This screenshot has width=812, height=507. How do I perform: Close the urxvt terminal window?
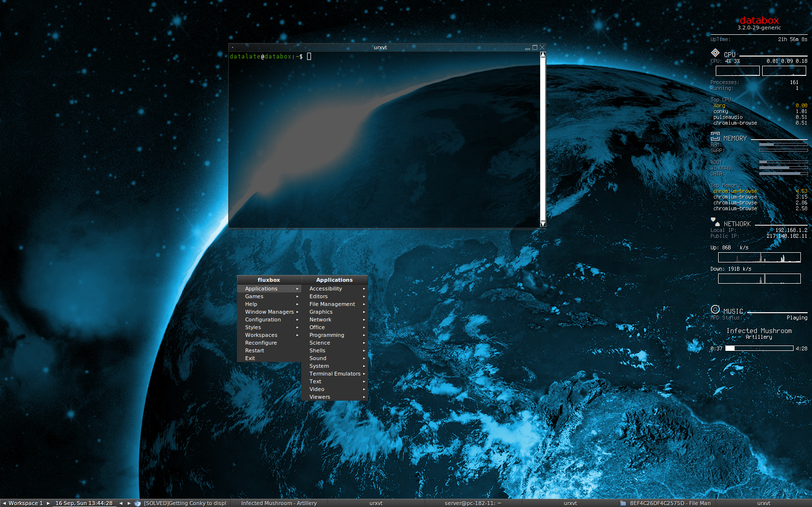tap(542, 47)
